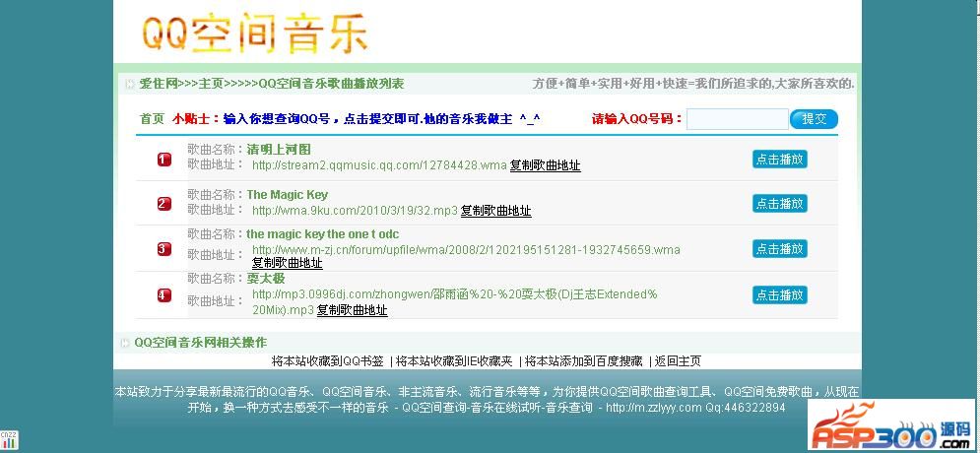Select song title The Magic Key
The image size is (980, 453).
point(288,194)
